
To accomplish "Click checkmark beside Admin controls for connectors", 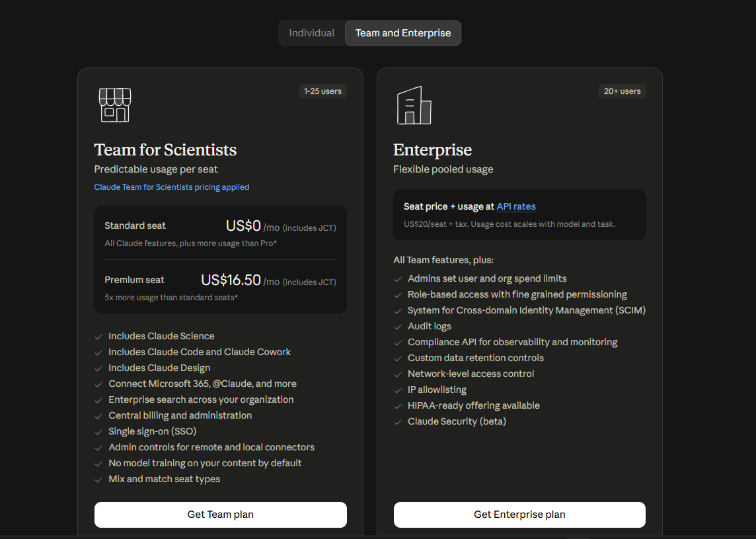I will (99, 448).
